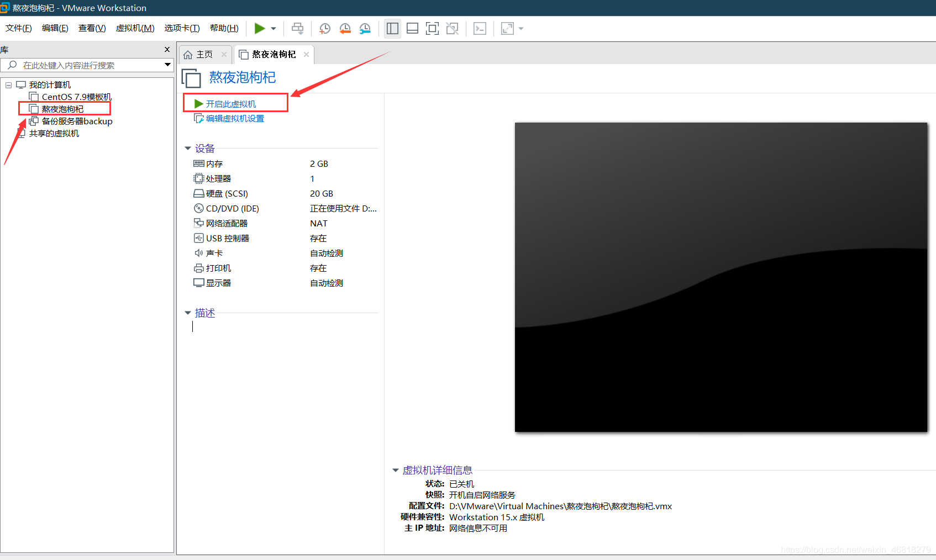Close the library panel

click(167, 50)
